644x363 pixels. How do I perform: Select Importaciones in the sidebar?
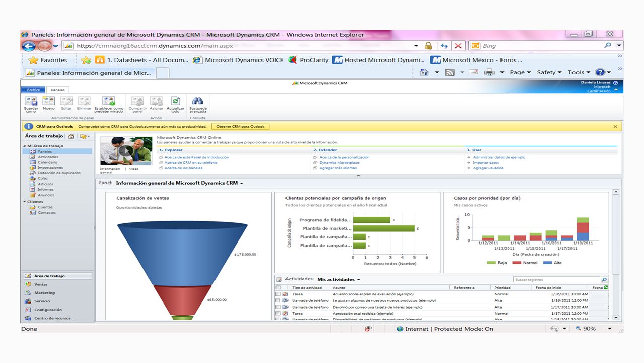(50, 168)
